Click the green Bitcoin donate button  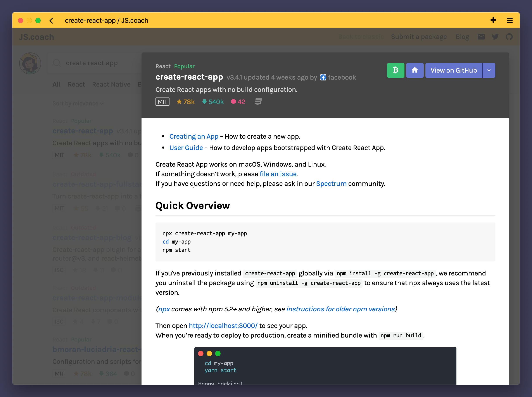point(396,70)
